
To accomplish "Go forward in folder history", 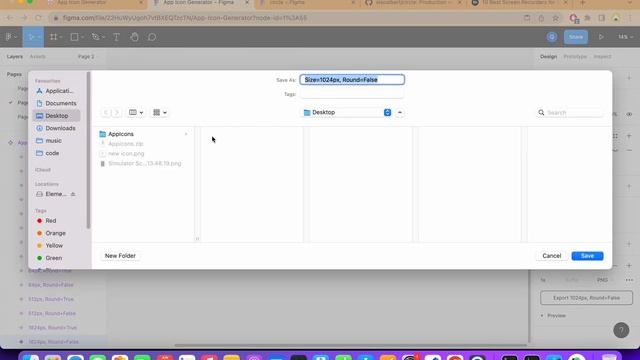I will [117, 112].
